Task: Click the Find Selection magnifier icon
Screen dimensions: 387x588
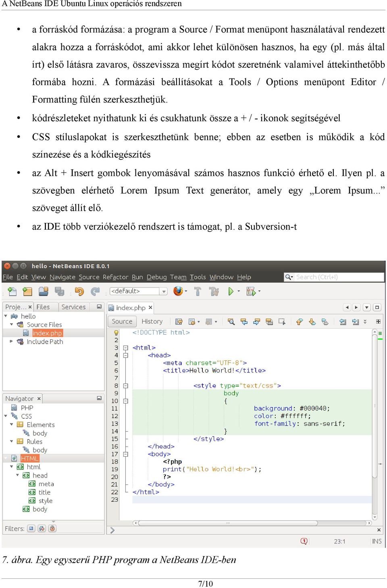Action: click(231, 322)
